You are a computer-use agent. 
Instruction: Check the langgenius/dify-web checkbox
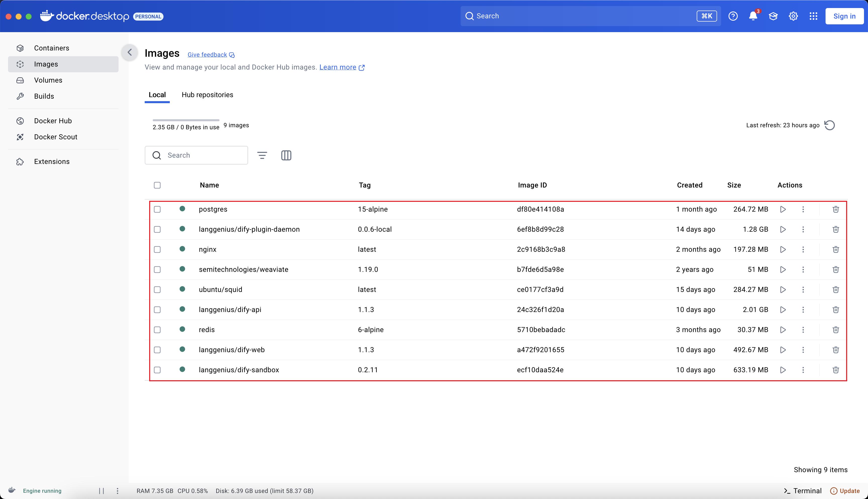click(157, 350)
